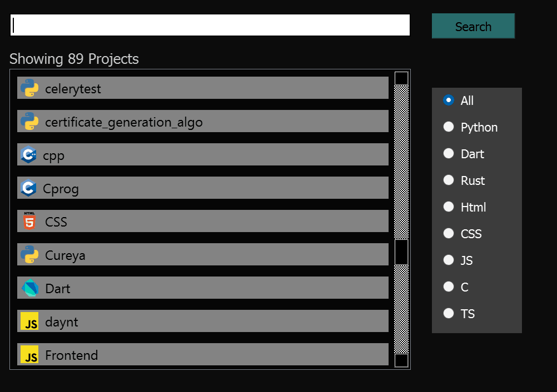Click the Search button
Viewport: 557px width, 392px height.
pos(473,26)
